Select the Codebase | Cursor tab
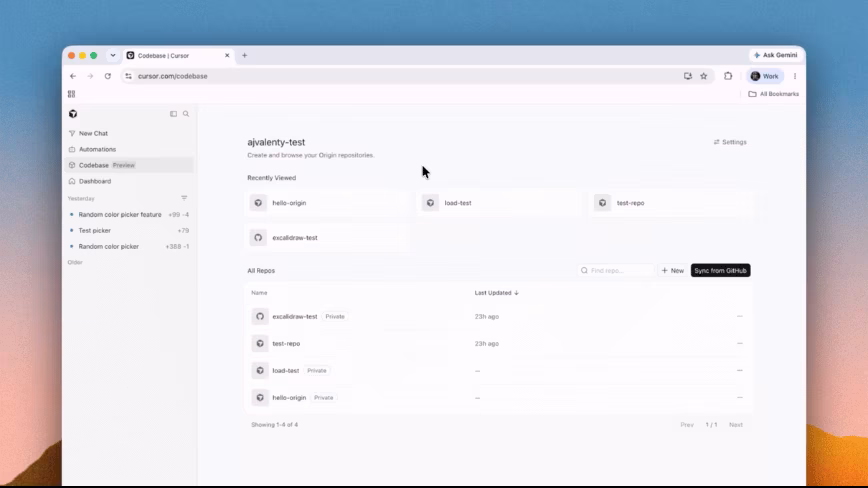This screenshot has height=488, width=868. click(177, 55)
